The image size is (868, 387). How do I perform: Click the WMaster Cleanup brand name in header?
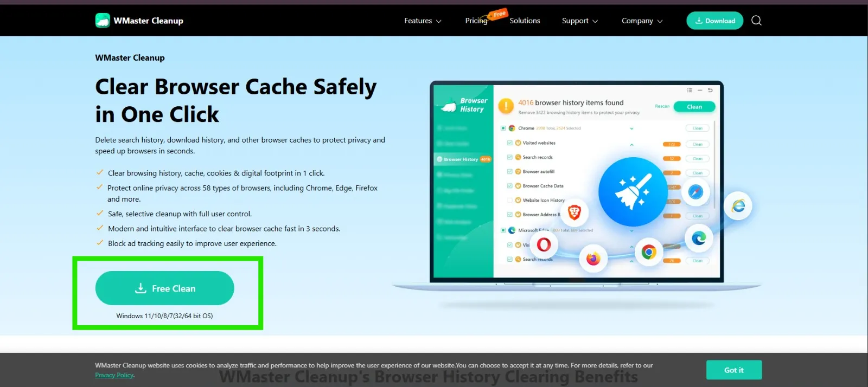[148, 21]
